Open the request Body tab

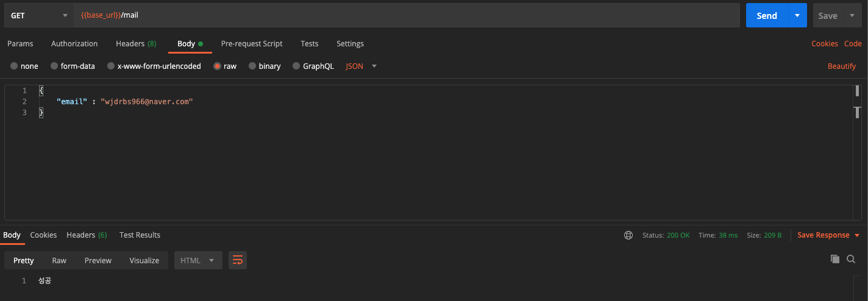pos(190,44)
